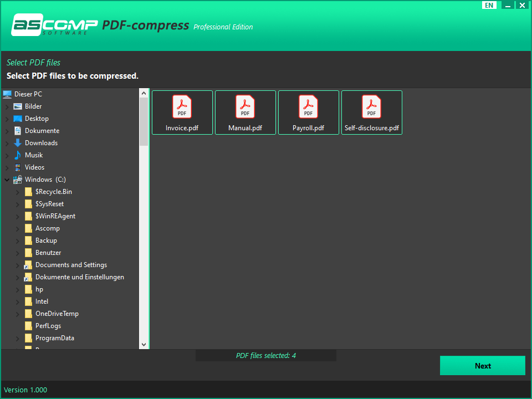This screenshot has height=399, width=532.
Task: Select the Invoice.pdf file name
Action: click(182, 128)
